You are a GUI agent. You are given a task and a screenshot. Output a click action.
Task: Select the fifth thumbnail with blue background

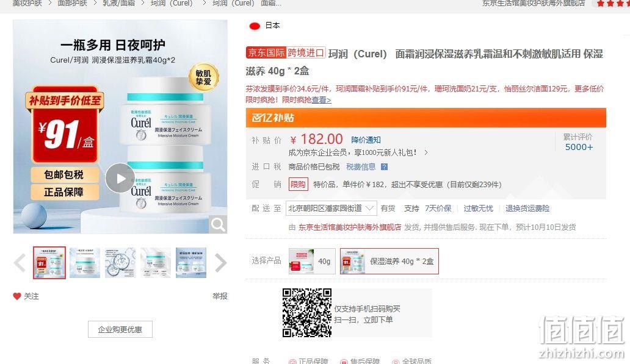pyautogui.click(x=191, y=263)
